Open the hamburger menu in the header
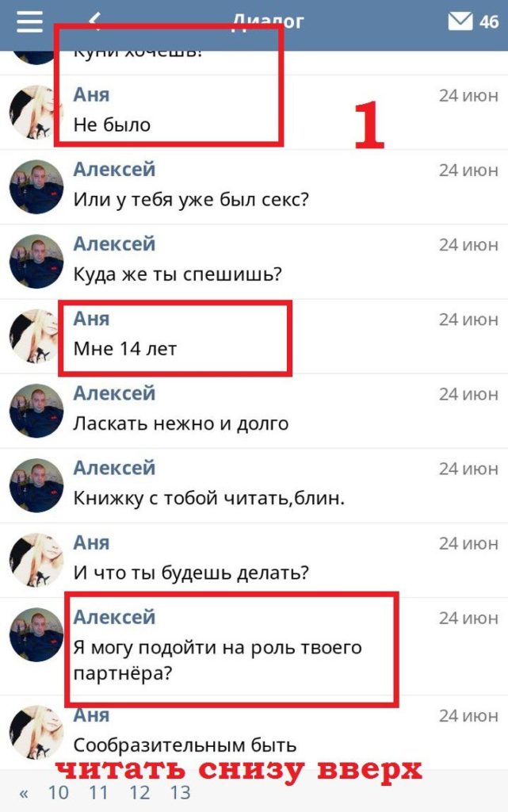This screenshot has width=508, height=812. (x=29, y=21)
